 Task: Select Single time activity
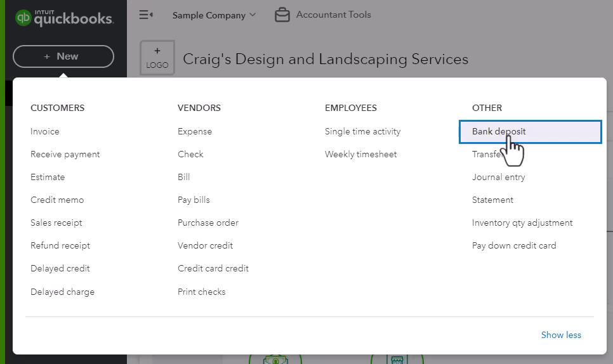[362, 132]
